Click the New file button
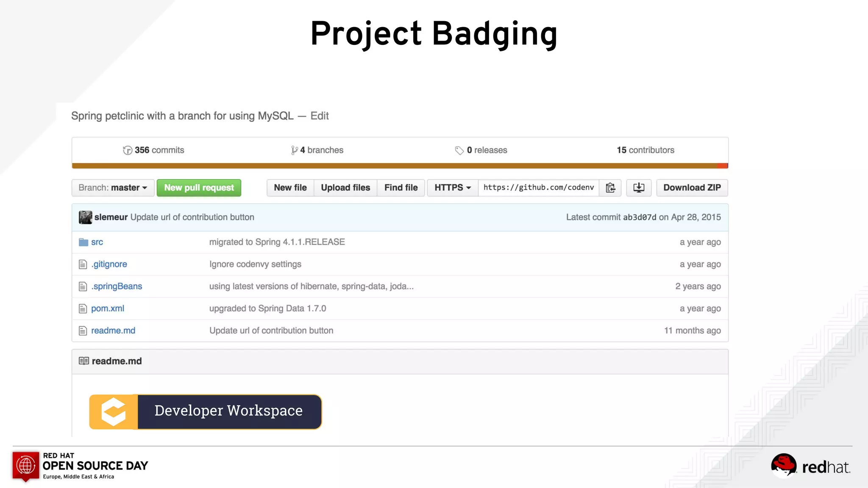This screenshot has width=868, height=488. pos(290,188)
